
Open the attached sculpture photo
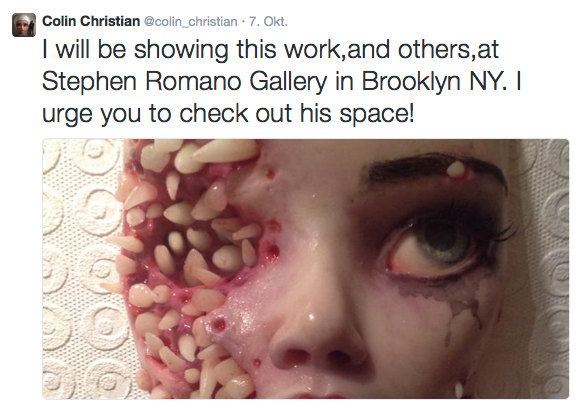tap(305, 269)
